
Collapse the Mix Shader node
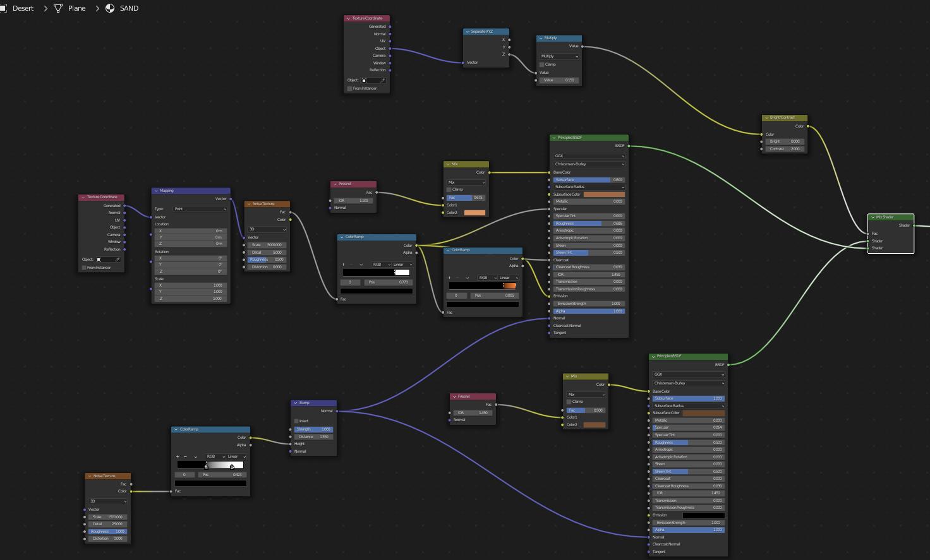[x=873, y=217]
